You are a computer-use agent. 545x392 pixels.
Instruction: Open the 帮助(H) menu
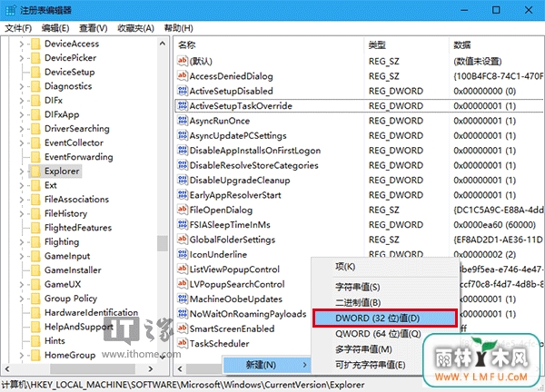[x=179, y=28]
